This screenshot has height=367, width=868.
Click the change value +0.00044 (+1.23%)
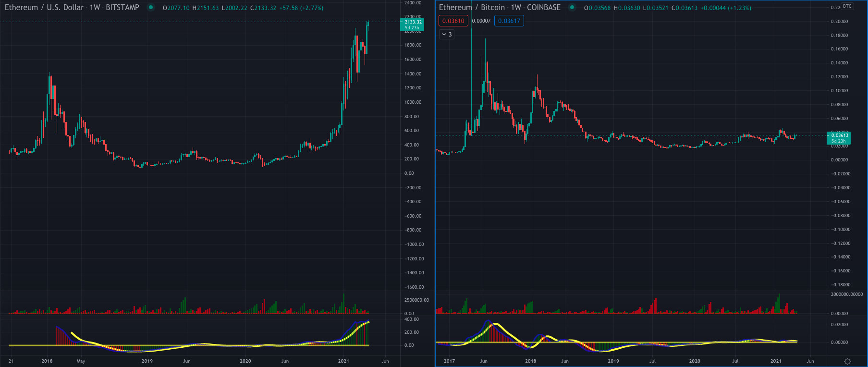click(x=726, y=8)
